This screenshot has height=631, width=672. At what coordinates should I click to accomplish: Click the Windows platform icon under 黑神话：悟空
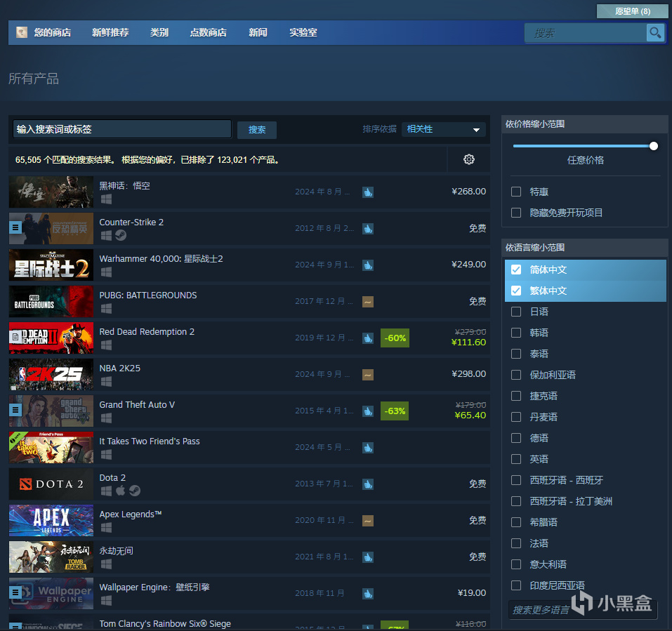[106, 199]
